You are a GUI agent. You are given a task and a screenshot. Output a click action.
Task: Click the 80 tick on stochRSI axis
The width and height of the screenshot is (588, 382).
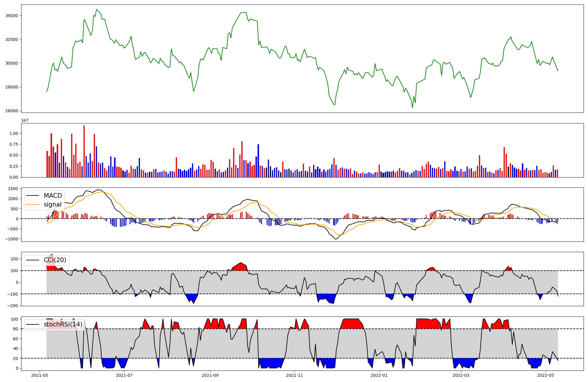coord(16,329)
